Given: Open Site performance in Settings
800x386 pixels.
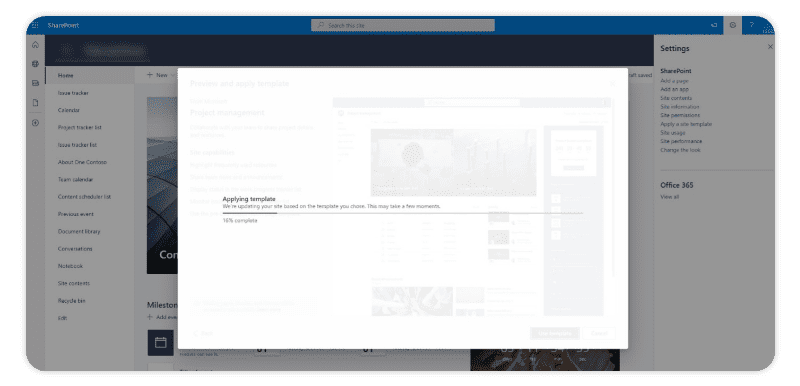Looking at the screenshot, I should click(681, 141).
